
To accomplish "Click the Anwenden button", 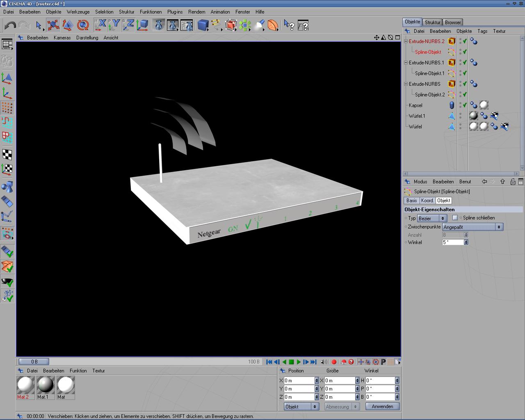I will pyautogui.click(x=382, y=406).
